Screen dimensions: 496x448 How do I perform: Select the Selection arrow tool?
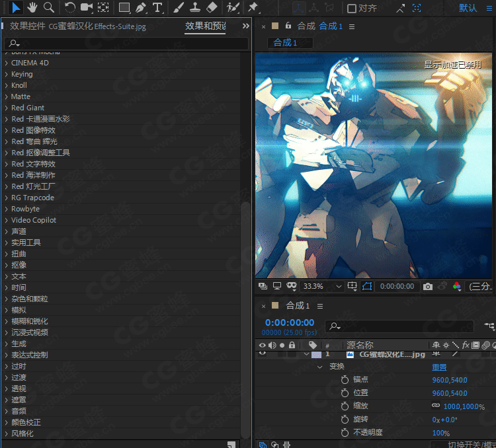[16, 7]
